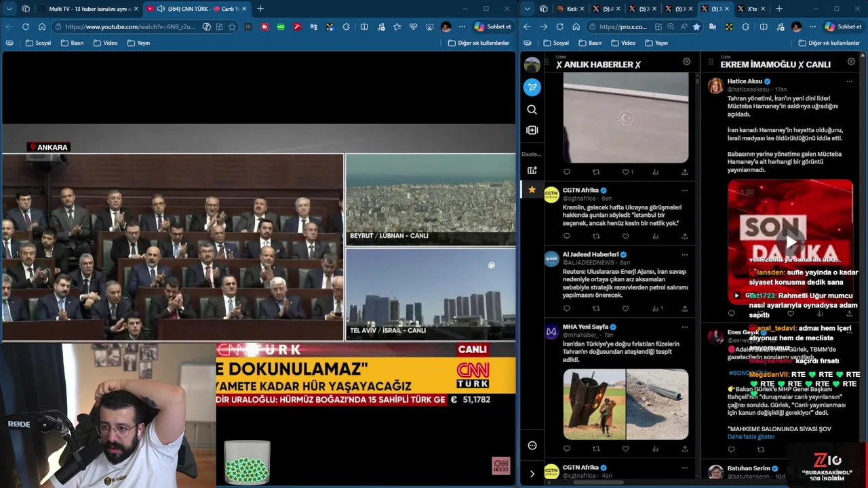Reply to Al Jadeed Haberleri post

coord(567,308)
